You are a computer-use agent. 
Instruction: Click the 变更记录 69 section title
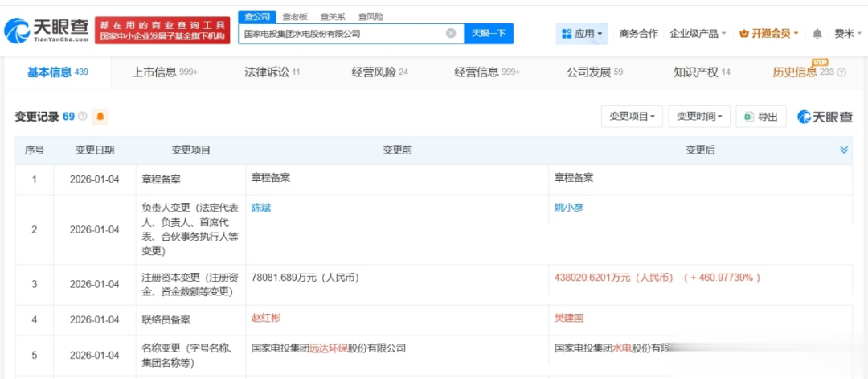(x=45, y=117)
